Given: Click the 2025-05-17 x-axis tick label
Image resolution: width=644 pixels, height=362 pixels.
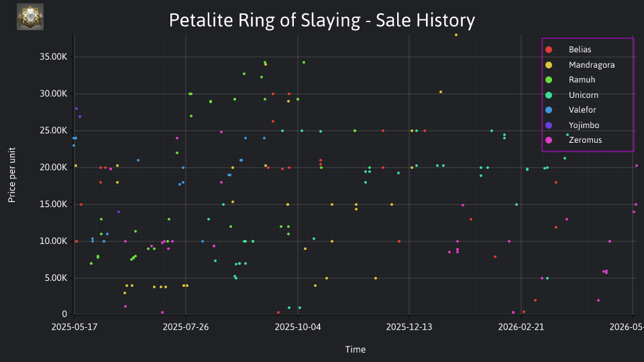Looking at the screenshot, I should [x=74, y=327].
